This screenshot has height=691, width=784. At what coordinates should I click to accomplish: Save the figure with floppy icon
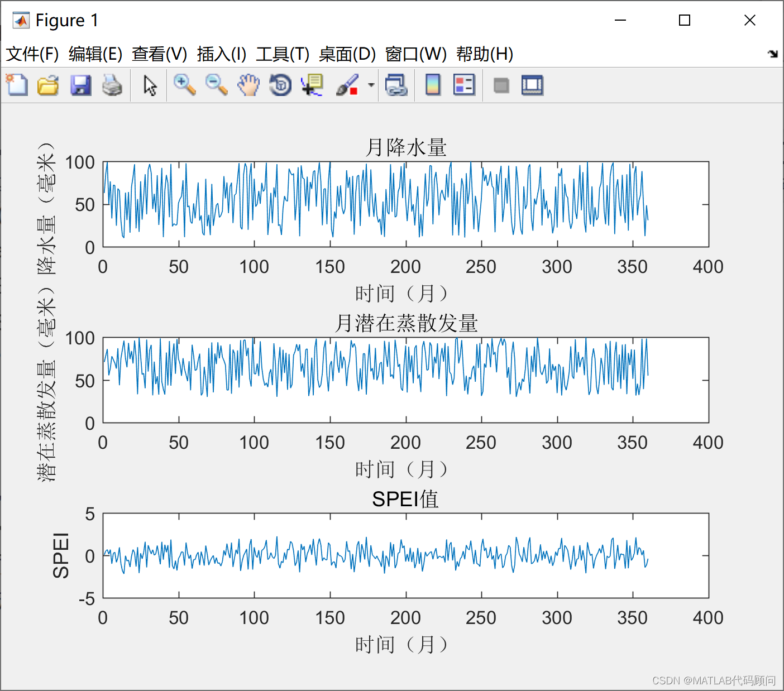tap(80, 85)
